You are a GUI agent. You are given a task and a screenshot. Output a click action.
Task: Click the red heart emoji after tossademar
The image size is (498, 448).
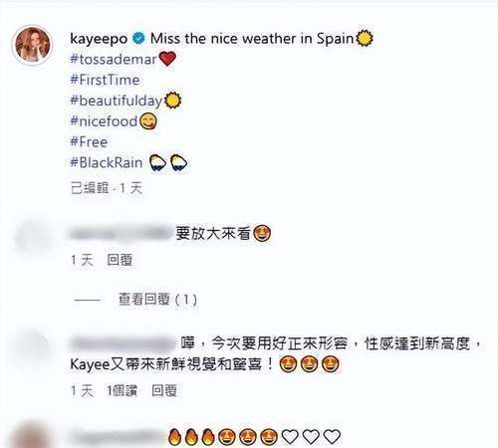(x=167, y=59)
